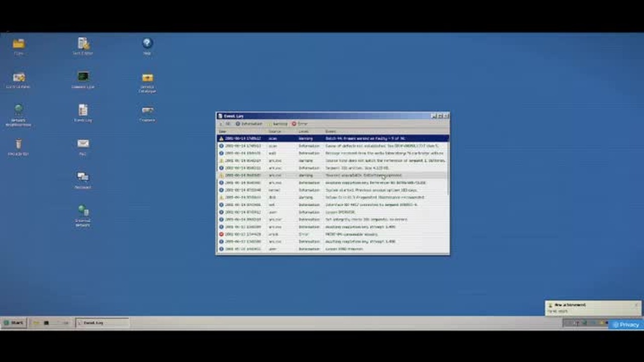Image resolution: width=644 pixels, height=362 pixels.
Task: Select the log row with source kernel
Action: [332, 190]
